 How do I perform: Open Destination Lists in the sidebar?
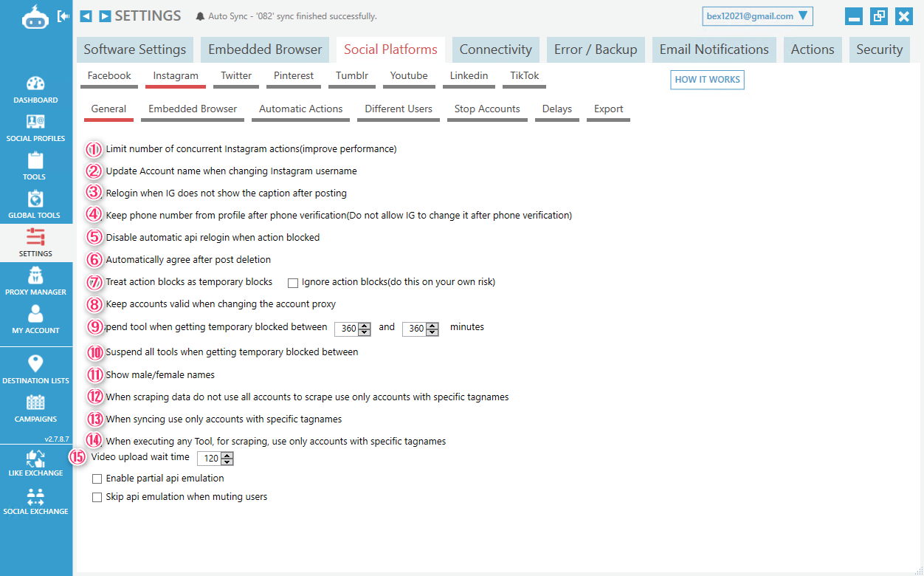pyautogui.click(x=35, y=369)
